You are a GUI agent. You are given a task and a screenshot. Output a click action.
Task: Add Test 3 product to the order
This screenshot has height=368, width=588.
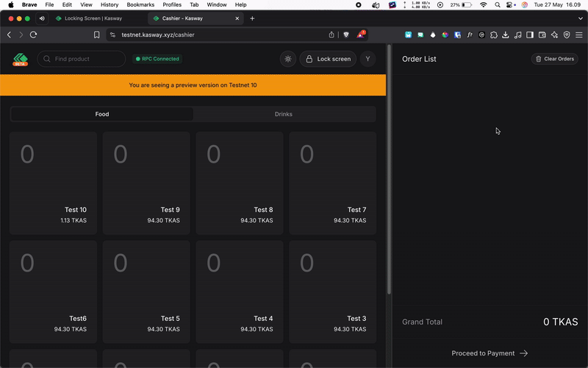tap(333, 292)
